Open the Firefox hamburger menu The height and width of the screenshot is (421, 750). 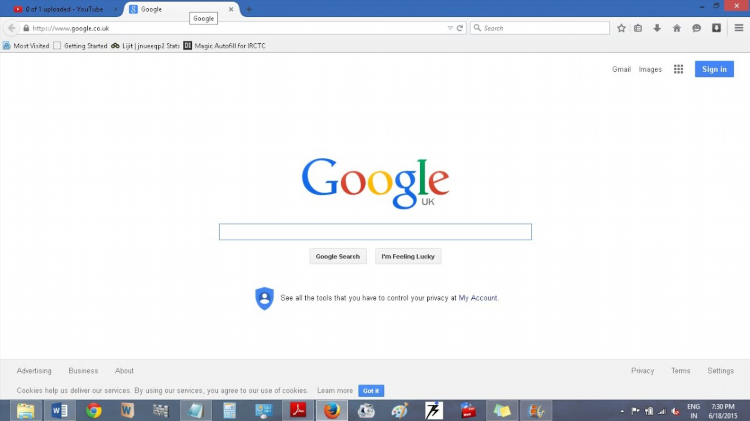pos(739,28)
